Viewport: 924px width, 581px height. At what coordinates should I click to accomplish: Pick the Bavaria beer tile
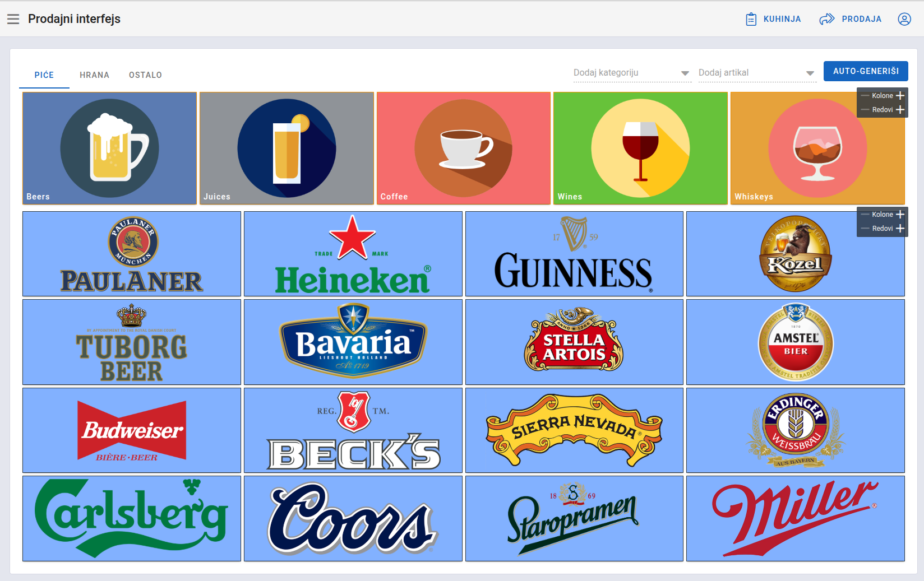click(353, 342)
